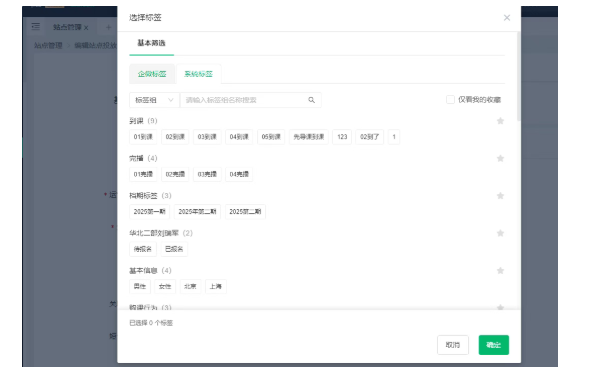Star the 完播 tag group
This screenshot has width=590, height=381.
click(500, 158)
